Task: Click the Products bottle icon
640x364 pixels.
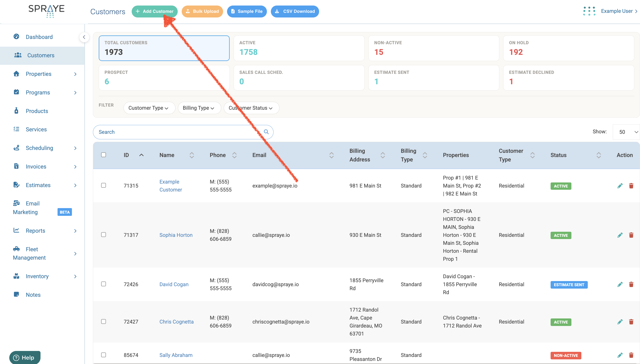Action: pos(16,111)
